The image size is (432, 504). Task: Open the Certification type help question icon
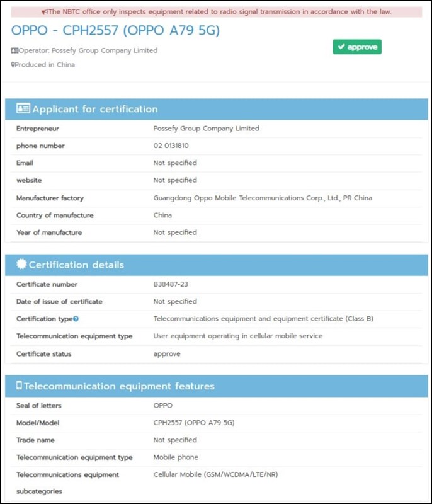(76, 319)
